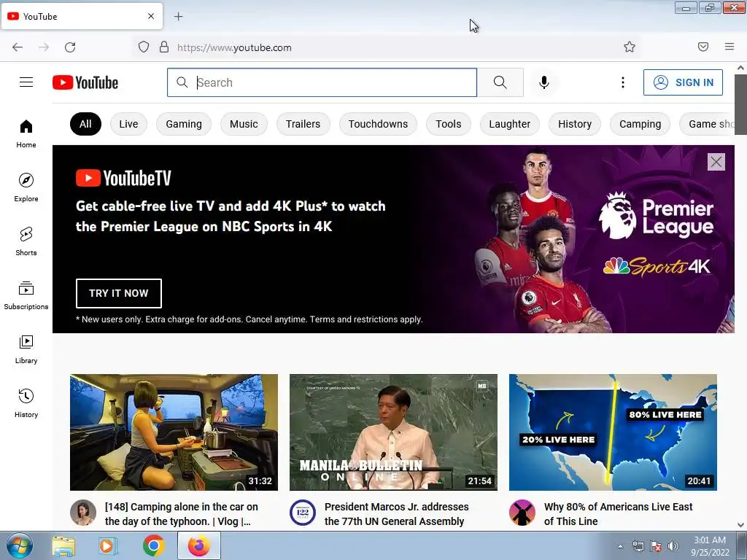Close the YouTube tab
The height and width of the screenshot is (560, 747).
(151, 16)
